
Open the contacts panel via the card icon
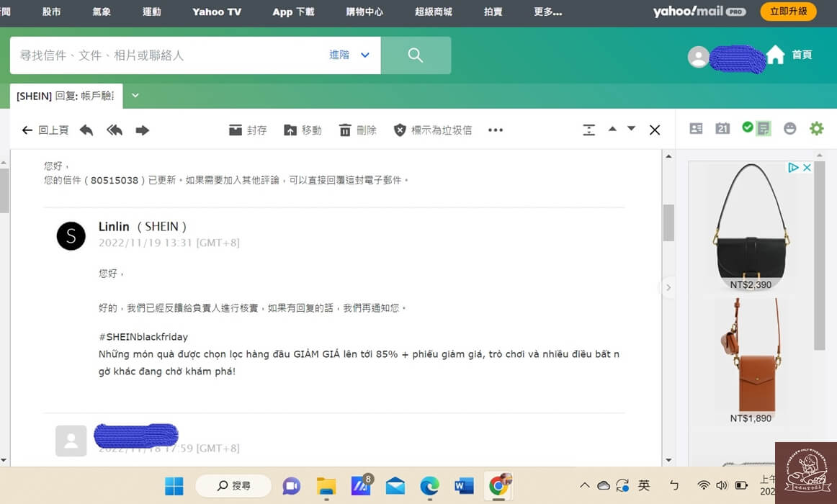pos(696,127)
